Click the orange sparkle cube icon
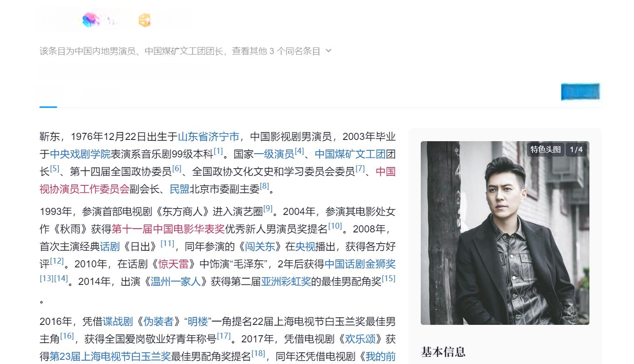The width and height of the screenshot is (634, 364). coord(145,20)
